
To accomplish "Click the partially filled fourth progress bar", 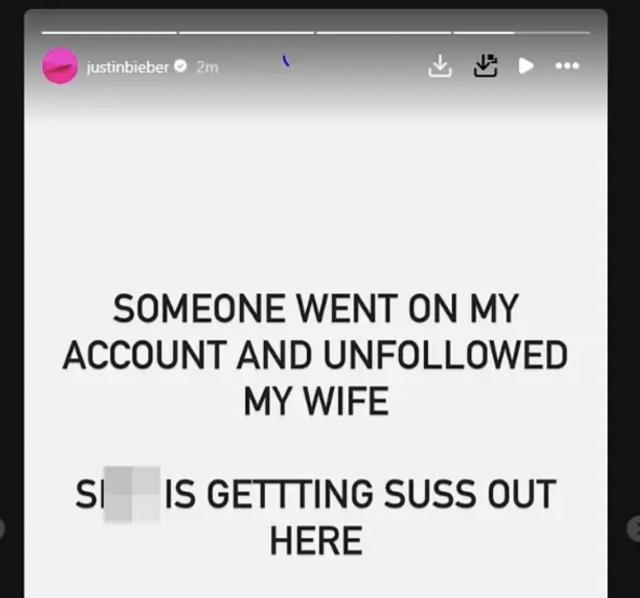I will pos(522,32).
